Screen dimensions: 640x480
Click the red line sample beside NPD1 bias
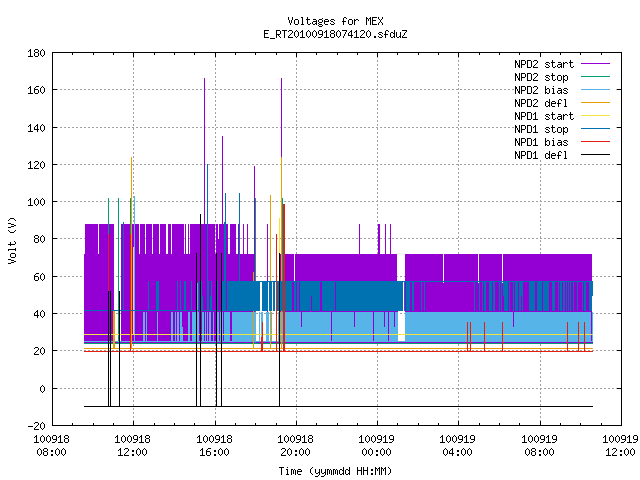point(595,142)
